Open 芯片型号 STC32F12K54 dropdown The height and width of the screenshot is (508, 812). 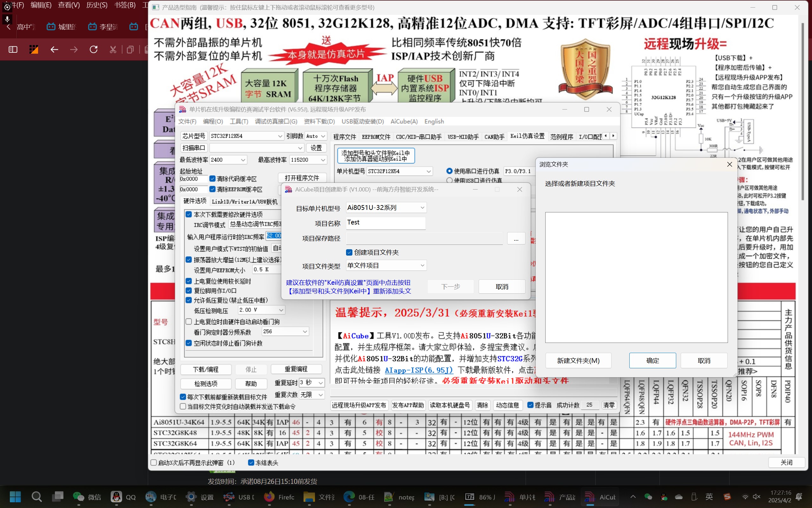click(x=247, y=136)
